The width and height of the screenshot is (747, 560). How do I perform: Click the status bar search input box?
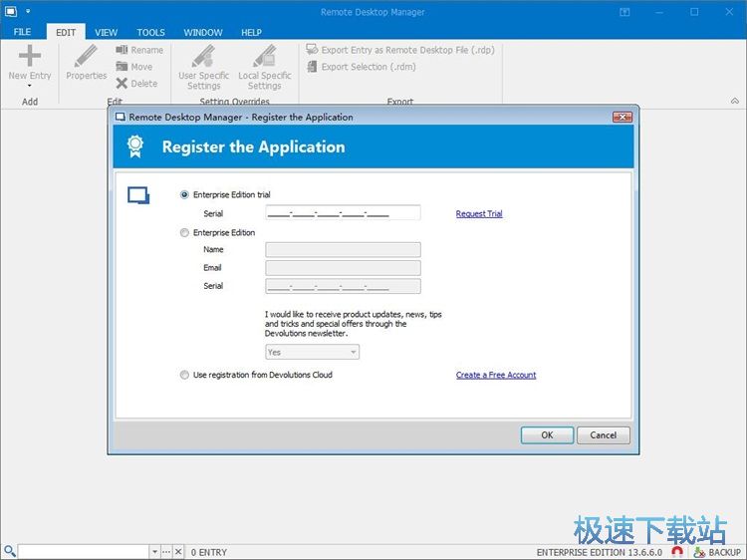(x=84, y=552)
